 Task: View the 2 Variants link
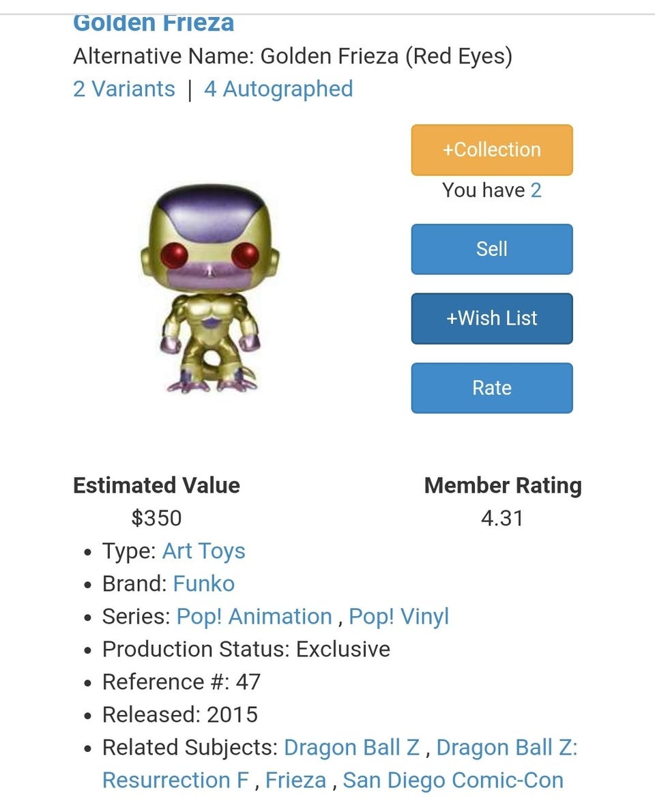pyautogui.click(x=124, y=89)
